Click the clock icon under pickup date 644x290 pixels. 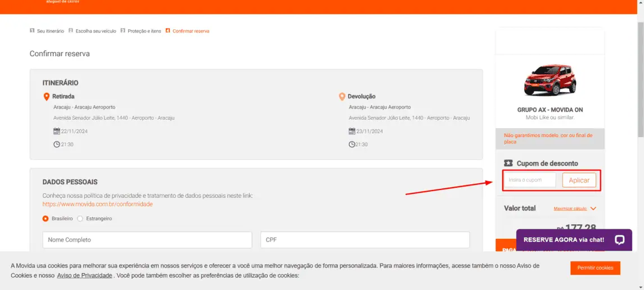pos(57,144)
